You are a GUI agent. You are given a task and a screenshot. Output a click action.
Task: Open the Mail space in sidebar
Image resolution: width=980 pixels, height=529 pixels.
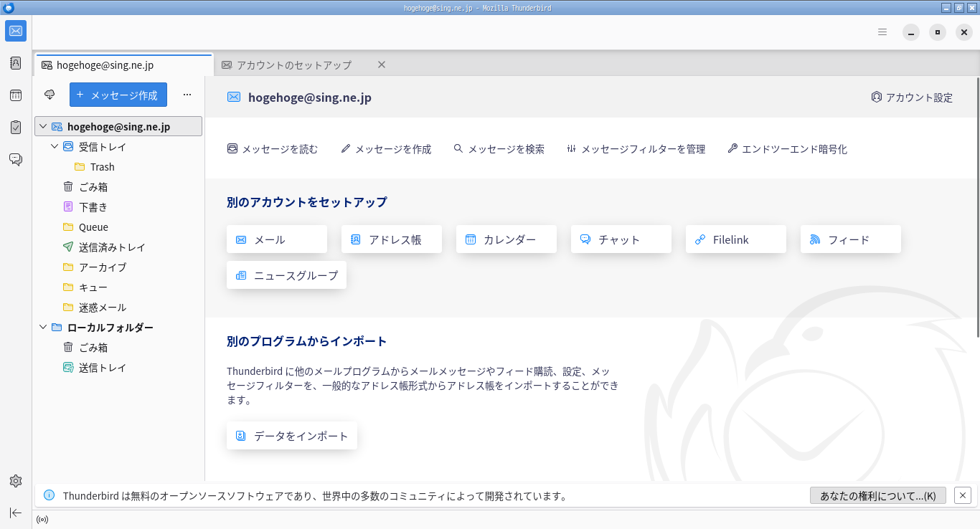(16, 31)
